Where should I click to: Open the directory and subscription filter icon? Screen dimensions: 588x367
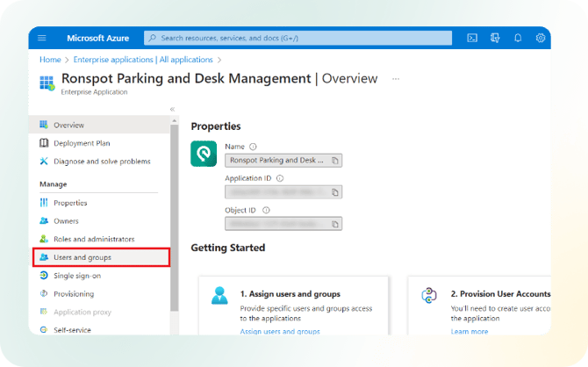[495, 38]
